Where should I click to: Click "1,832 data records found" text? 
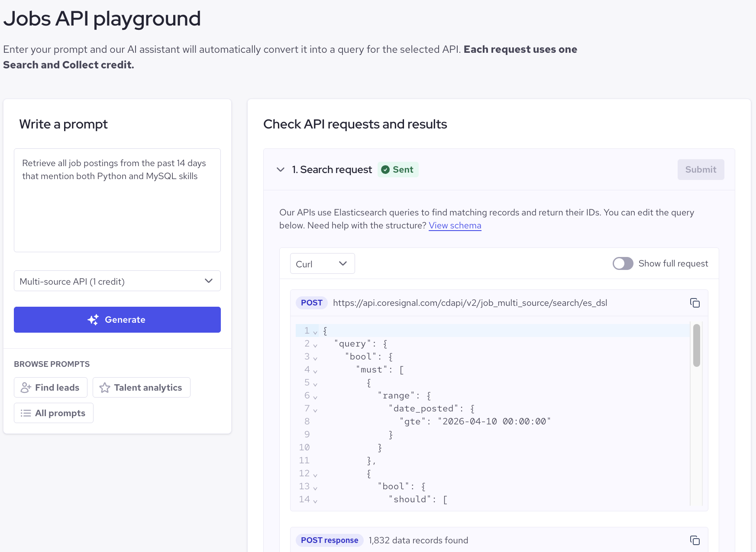418,540
